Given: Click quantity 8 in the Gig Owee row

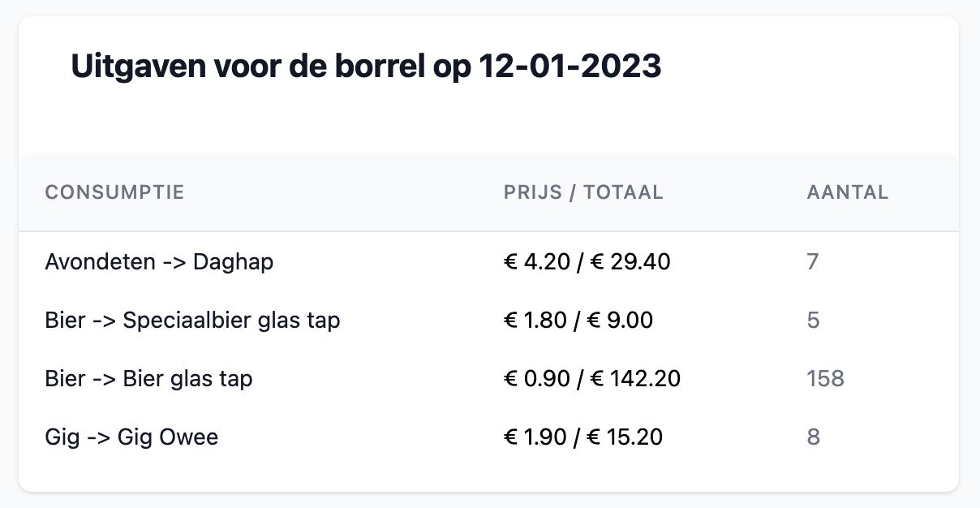Looking at the screenshot, I should click(x=813, y=437).
